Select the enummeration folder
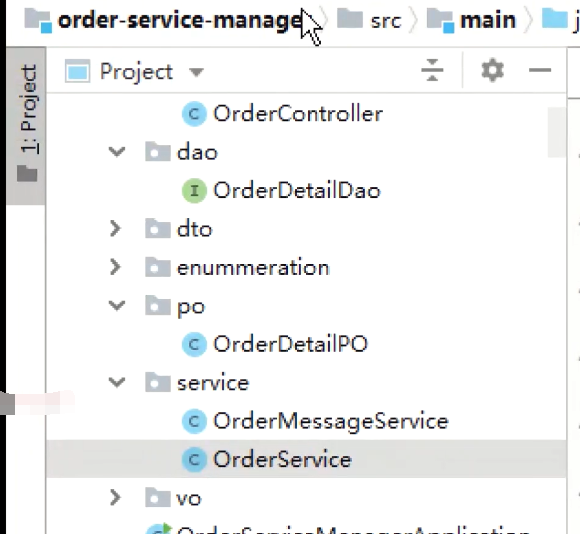The width and height of the screenshot is (580, 534). [x=253, y=268]
